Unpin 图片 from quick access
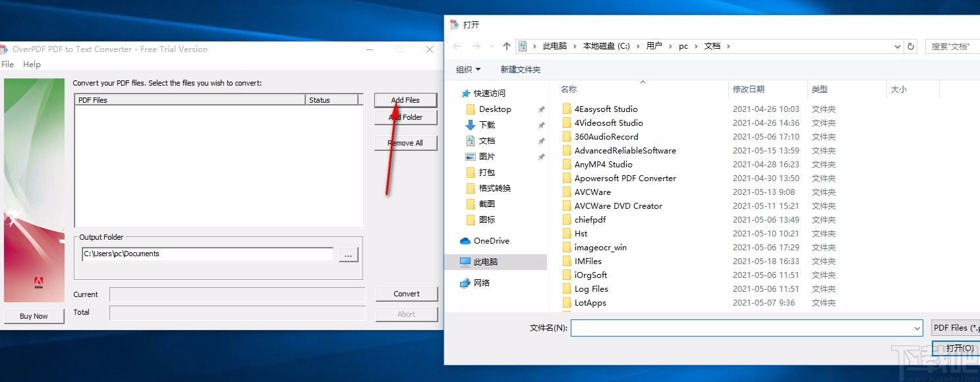Screen dimensions: 980x382 click(x=541, y=156)
